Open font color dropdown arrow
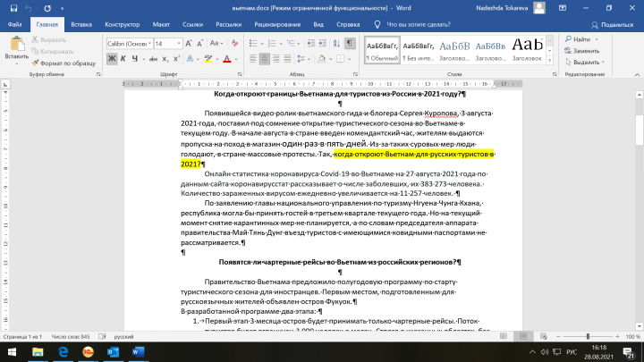The height and width of the screenshot is (362, 644). pos(236,60)
